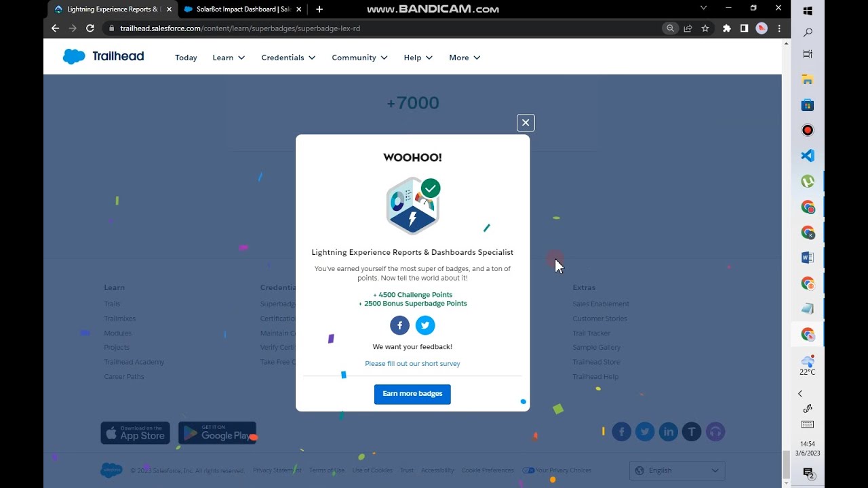This screenshot has height=488, width=868.
Task: Open the browser zoom magnifier icon
Action: click(x=670, y=28)
